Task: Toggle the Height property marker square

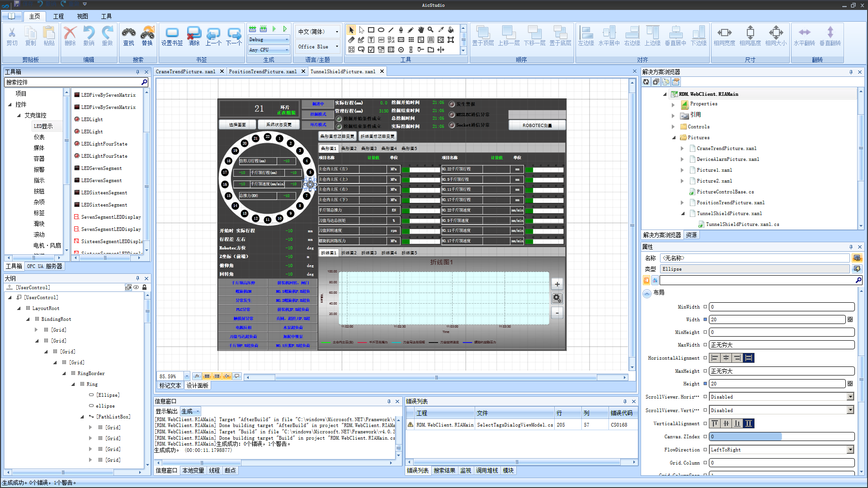Action: click(705, 384)
